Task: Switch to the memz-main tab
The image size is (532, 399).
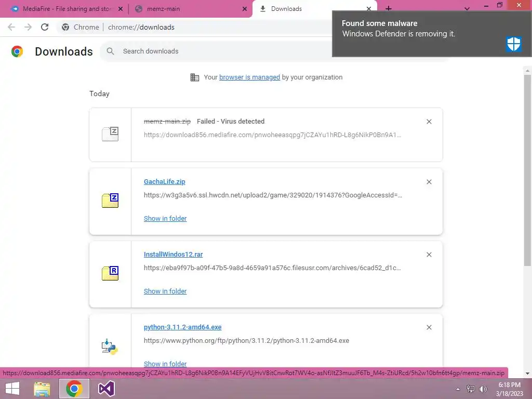Action: (190, 9)
